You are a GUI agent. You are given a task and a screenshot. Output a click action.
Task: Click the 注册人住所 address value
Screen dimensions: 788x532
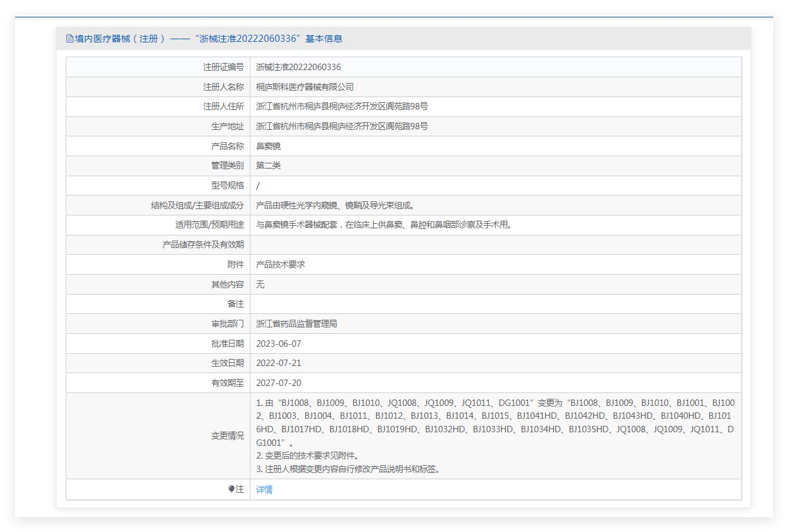tap(342, 107)
